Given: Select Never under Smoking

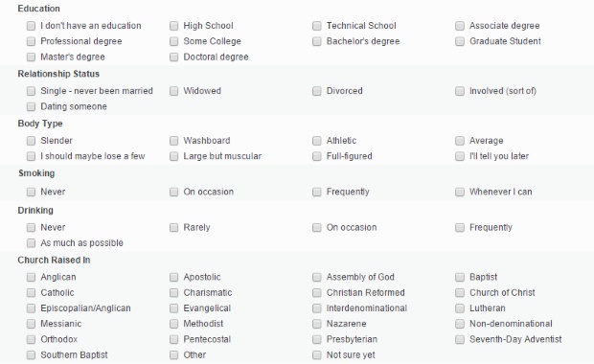Looking at the screenshot, I should (31, 192).
